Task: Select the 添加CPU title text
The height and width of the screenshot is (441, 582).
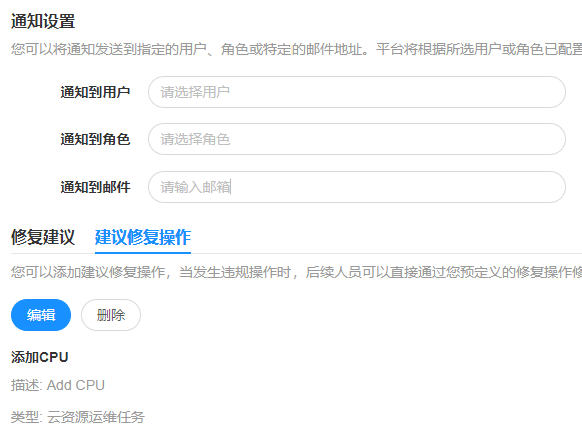Action: pos(40,357)
